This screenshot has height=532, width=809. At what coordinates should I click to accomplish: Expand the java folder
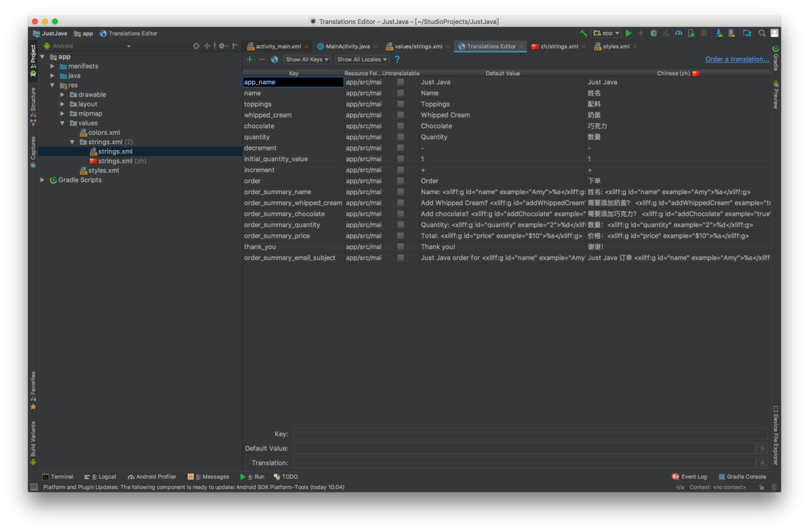(53, 76)
